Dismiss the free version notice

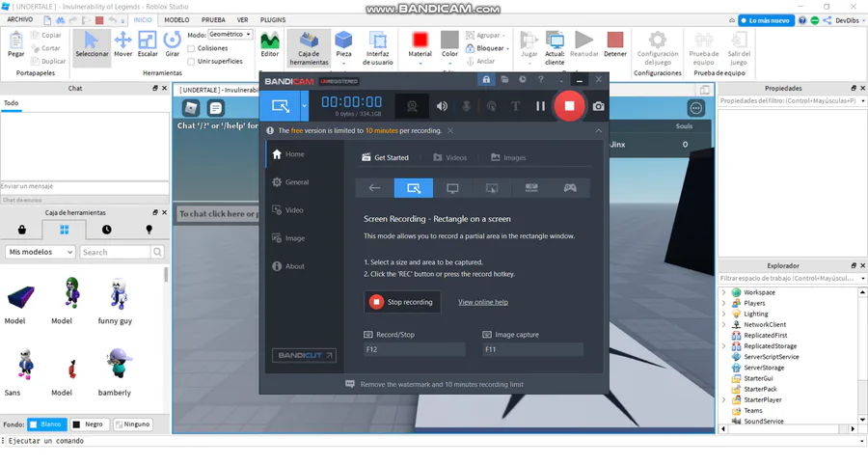pos(450,130)
